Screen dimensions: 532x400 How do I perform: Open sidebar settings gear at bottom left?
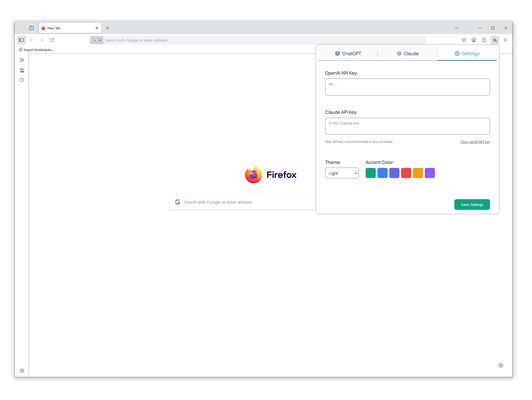tap(22, 370)
